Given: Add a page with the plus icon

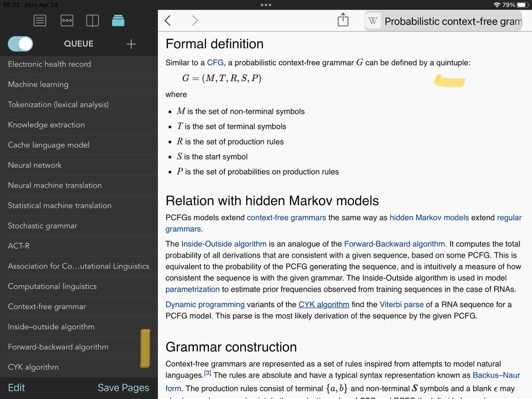Looking at the screenshot, I should [131, 44].
